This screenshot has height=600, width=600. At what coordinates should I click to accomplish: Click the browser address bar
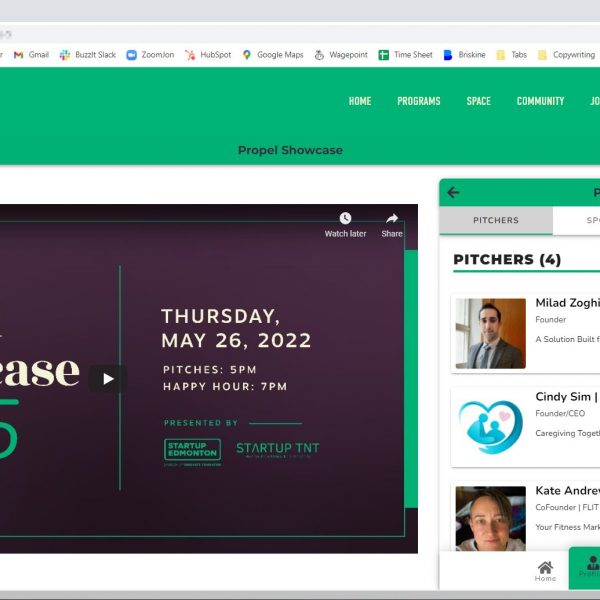pos(300,34)
